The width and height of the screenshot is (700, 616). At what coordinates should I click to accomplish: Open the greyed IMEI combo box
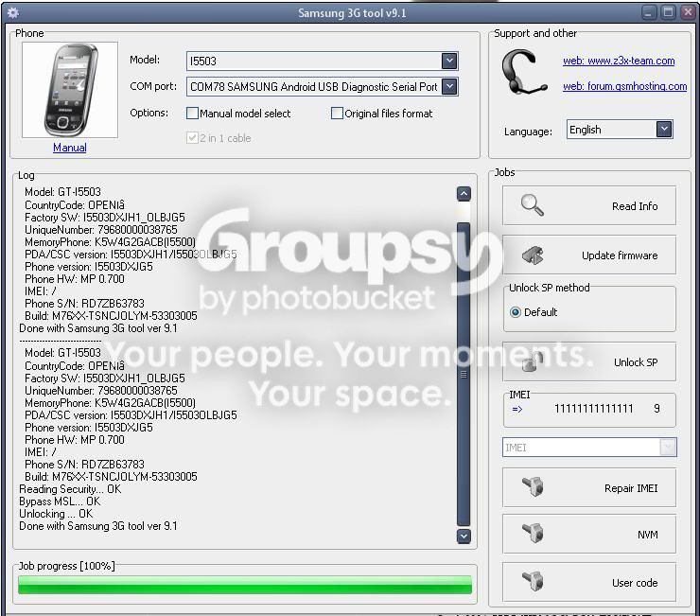tap(589, 448)
